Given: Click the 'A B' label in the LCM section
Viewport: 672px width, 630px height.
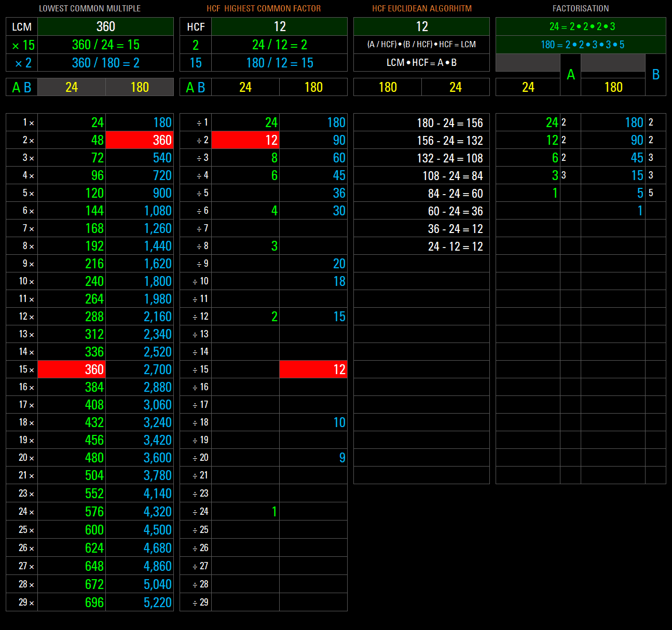Looking at the screenshot, I should point(22,87).
